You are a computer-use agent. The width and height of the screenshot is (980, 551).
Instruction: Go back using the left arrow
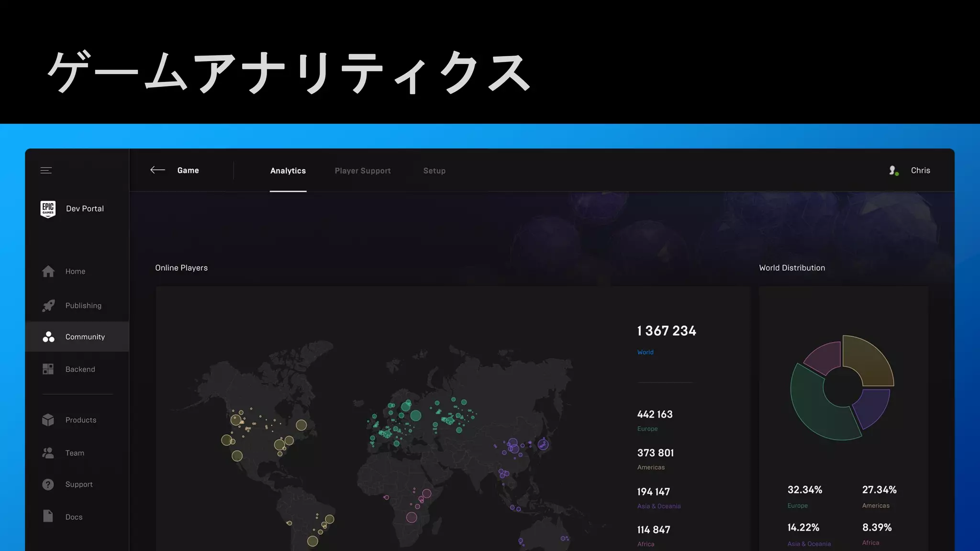coord(157,170)
